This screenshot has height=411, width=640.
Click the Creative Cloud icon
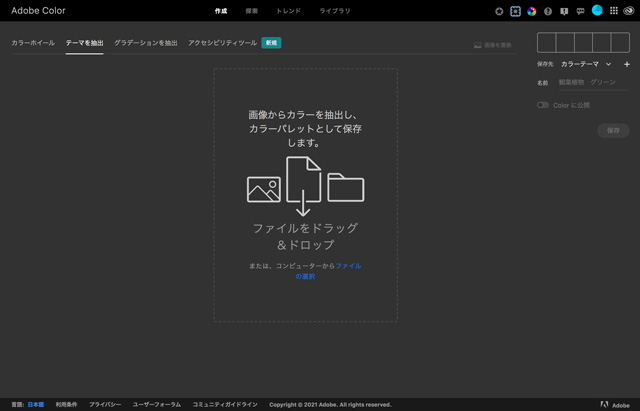(629, 11)
